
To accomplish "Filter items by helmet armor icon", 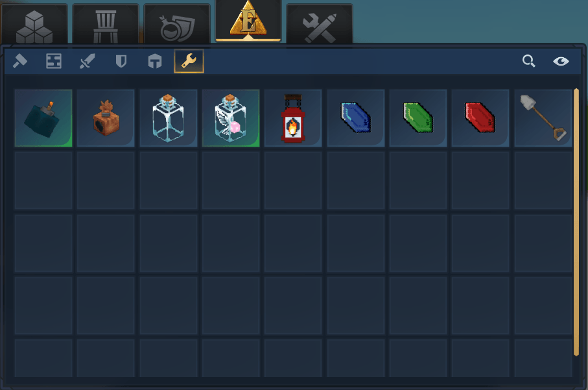I will click(155, 61).
